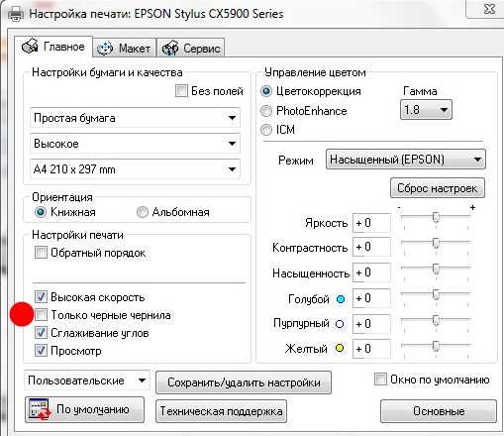The width and height of the screenshot is (504, 436).
Task: Click the Сброс настроек button
Action: [x=438, y=188]
